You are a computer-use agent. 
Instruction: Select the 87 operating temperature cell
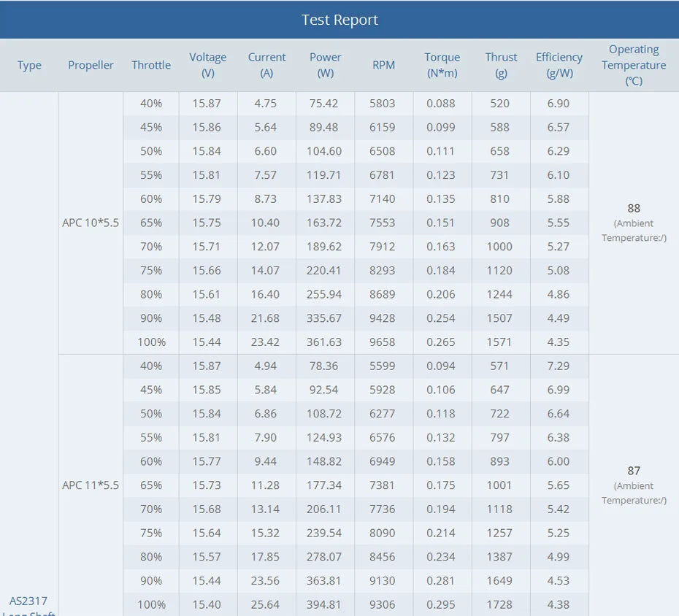coord(633,485)
